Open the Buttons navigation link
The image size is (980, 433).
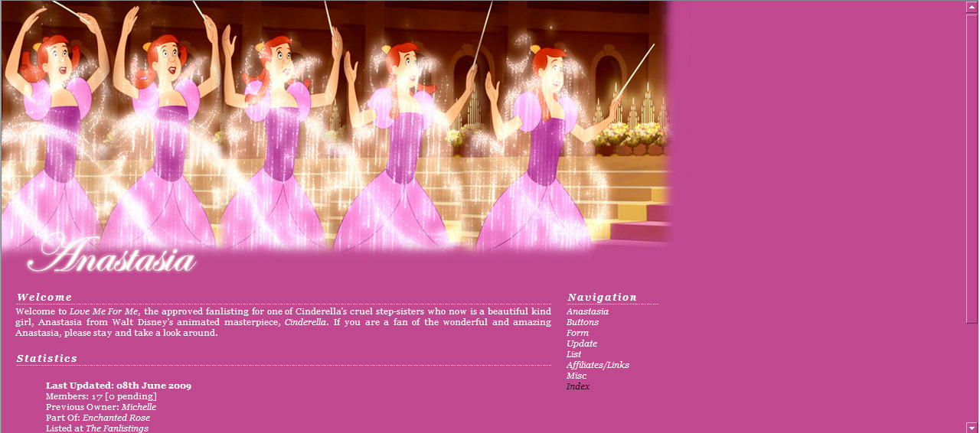[583, 323]
